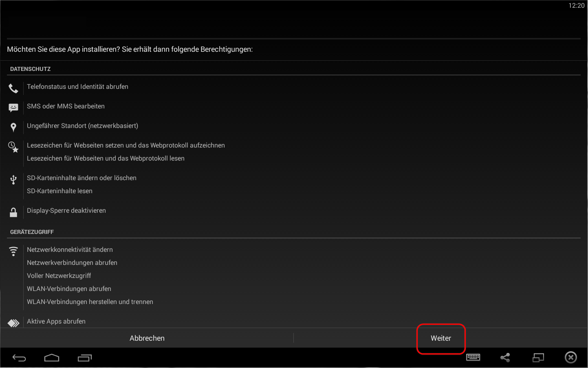Click the window resize icon in bottom bar
This screenshot has width=588, height=368.
(x=538, y=357)
